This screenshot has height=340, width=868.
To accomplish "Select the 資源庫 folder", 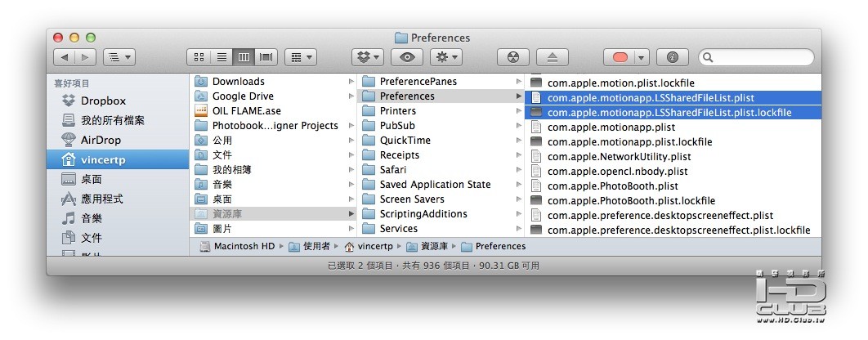I will pyautogui.click(x=274, y=214).
